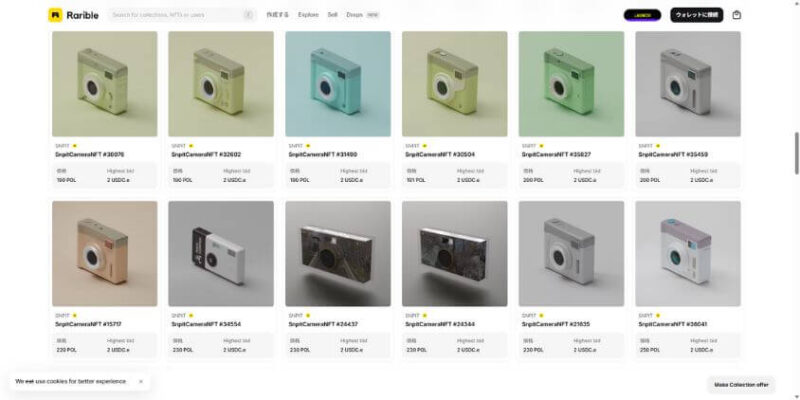The width and height of the screenshot is (800, 400).
Task: Click the Make Collection offer button
Action: (x=741, y=385)
